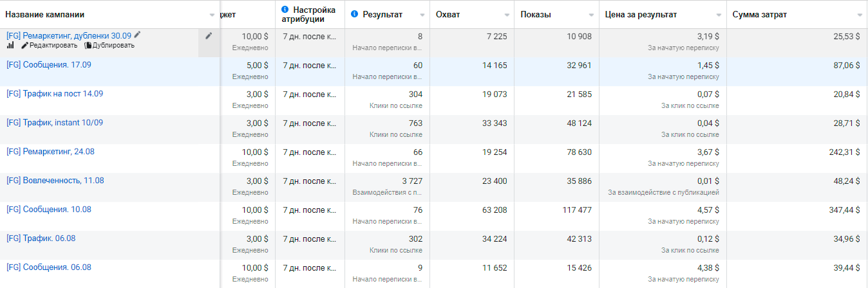
Task: Click pencil icon beside Ремаркетинг, дубленки 30.09 name
Action: [x=137, y=35]
